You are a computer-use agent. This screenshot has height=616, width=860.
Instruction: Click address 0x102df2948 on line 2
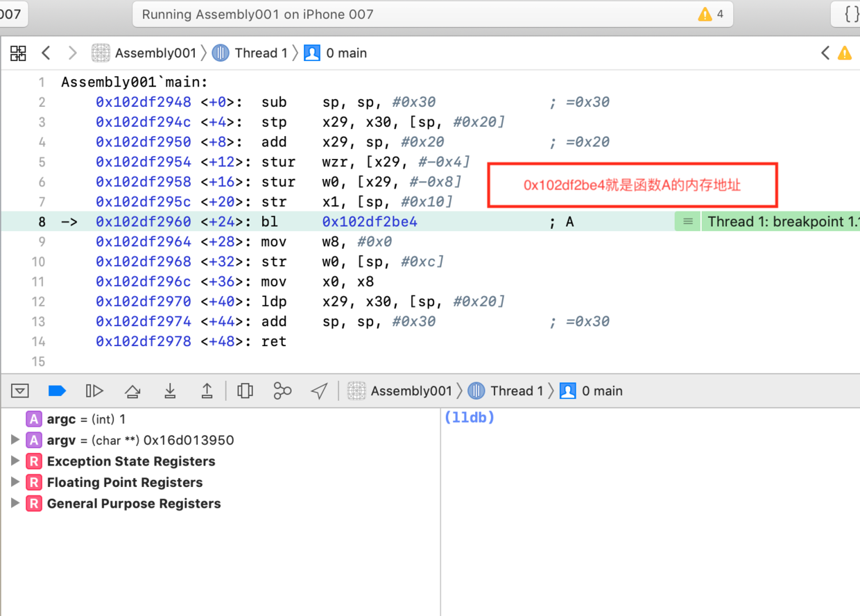144,103
